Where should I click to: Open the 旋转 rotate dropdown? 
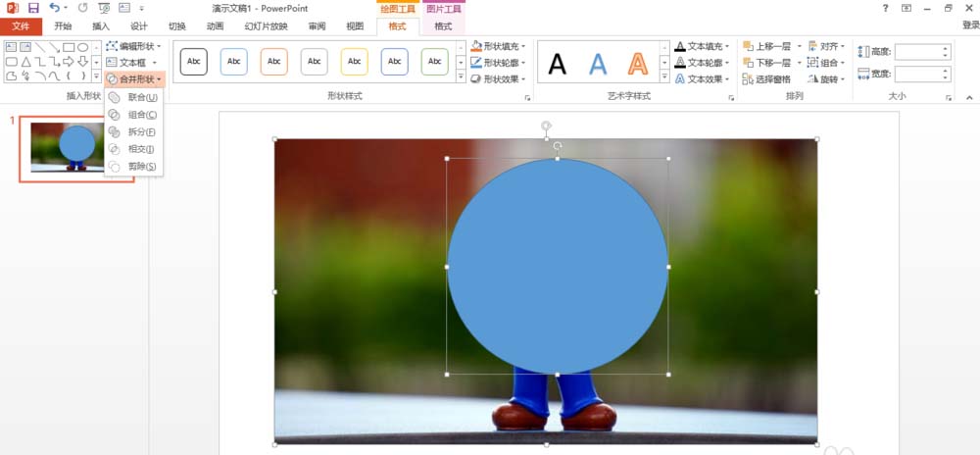click(827, 79)
